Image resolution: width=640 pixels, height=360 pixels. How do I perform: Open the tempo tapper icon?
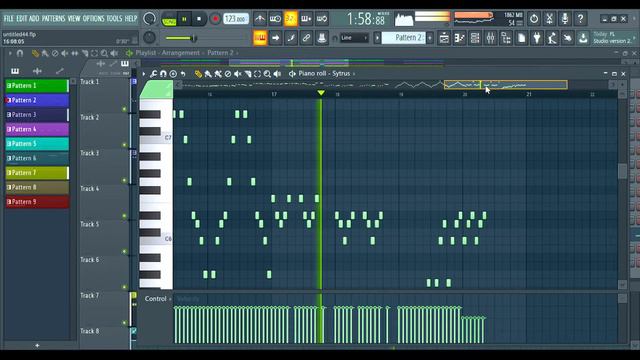pyautogui.click(x=552, y=38)
